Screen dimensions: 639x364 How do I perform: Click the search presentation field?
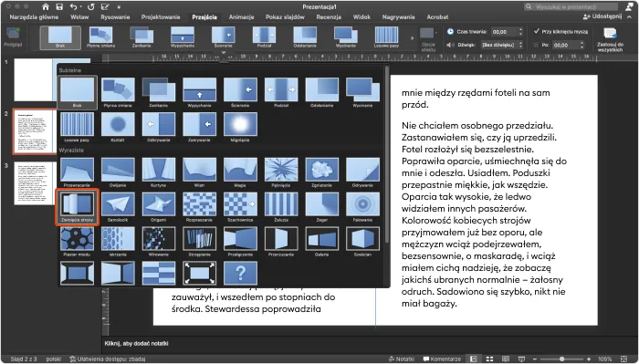(571, 7)
